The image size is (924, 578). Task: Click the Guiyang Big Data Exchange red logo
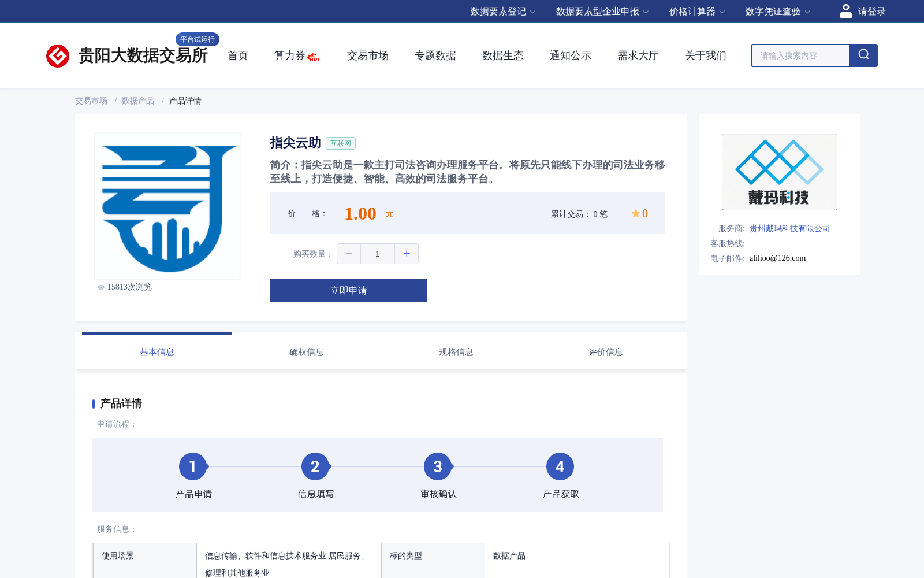click(x=58, y=56)
